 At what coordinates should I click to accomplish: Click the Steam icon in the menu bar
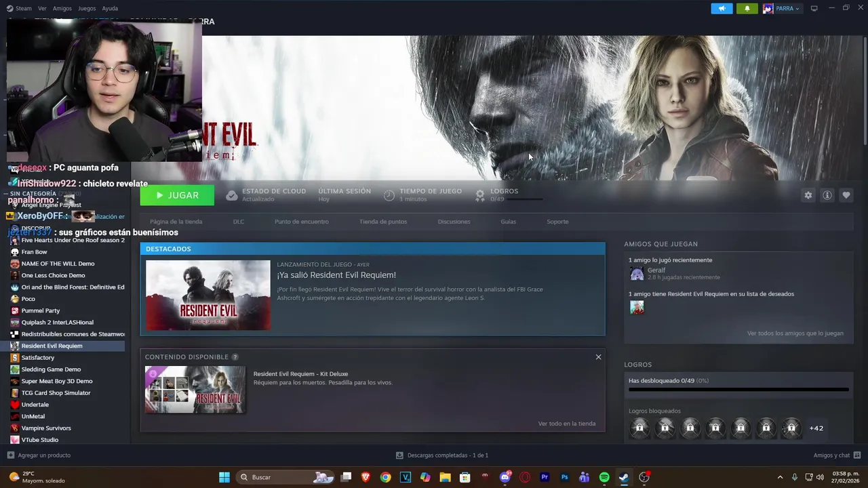(x=9, y=8)
